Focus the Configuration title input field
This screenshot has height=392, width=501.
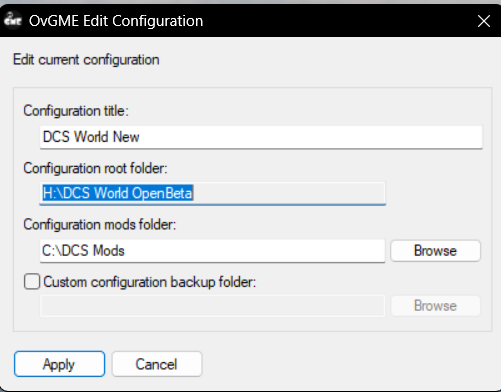(x=261, y=137)
